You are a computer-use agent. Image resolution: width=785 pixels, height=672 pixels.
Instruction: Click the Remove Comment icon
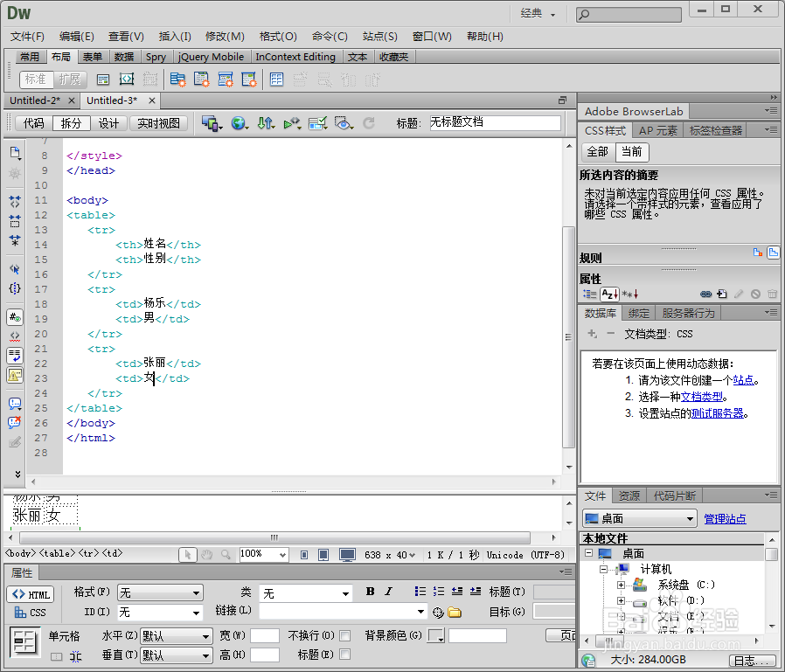point(15,422)
